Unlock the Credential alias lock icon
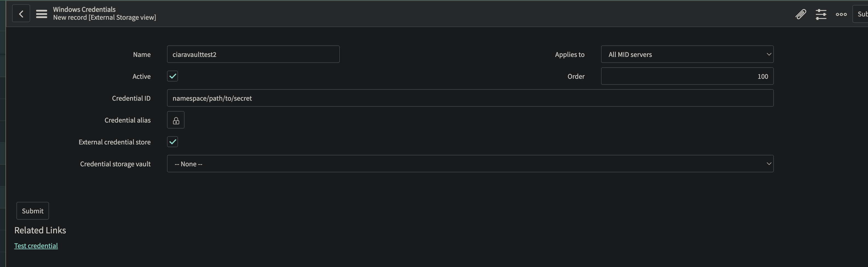The width and height of the screenshot is (868, 267). (176, 120)
